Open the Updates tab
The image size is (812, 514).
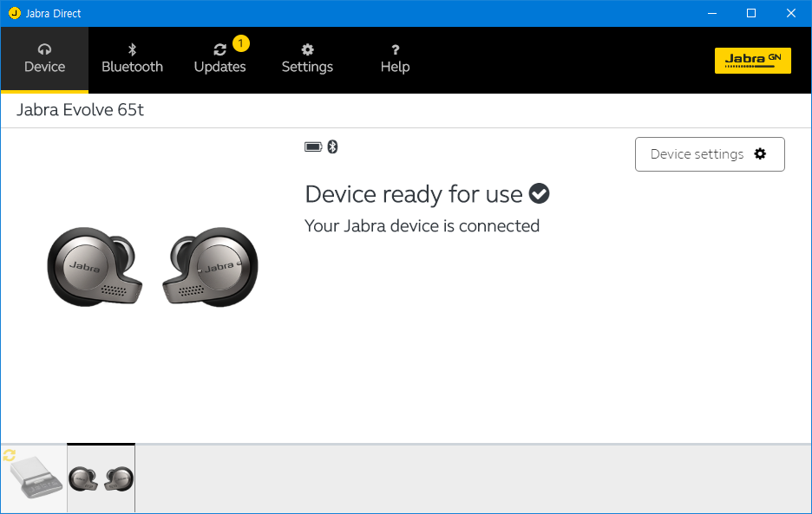tap(219, 60)
